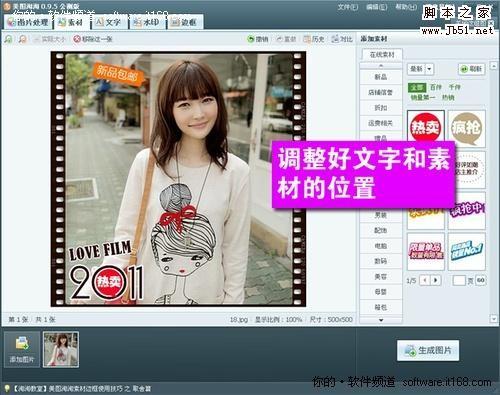Click 移除这一张 red remove icon
This screenshot has height=395, width=500.
click(77, 39)
